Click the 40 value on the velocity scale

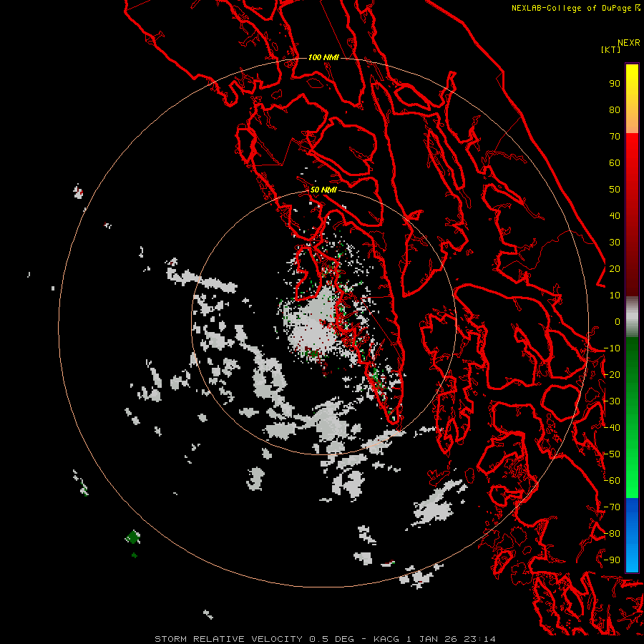coord(615,216)
